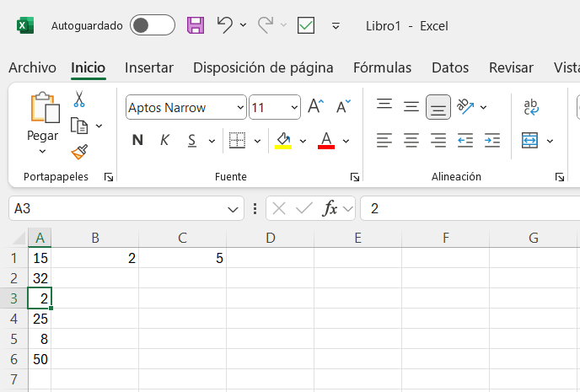Image resolution: width=580 pixels, height=392 pixels.
Task: Activate the Format Painter brush
Action: [79, 152]
